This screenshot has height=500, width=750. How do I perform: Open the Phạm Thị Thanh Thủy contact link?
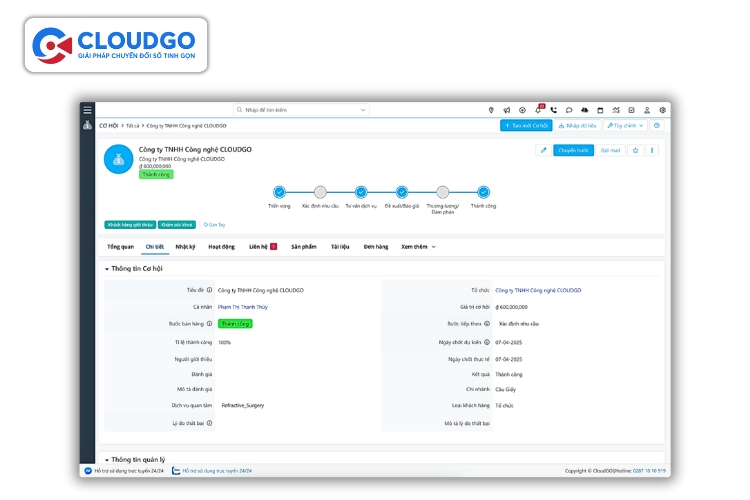click(x=243, y=307)
